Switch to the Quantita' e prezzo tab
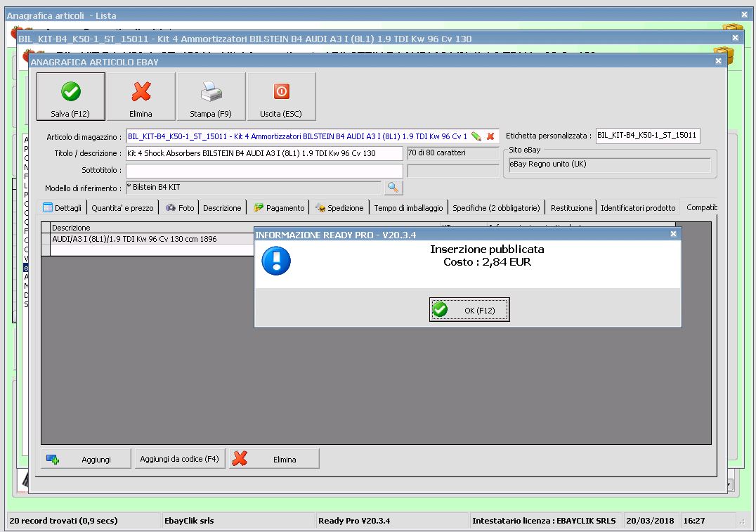This screenshot has width=756, height=532. pyautogui.click(x=122, y=208)
